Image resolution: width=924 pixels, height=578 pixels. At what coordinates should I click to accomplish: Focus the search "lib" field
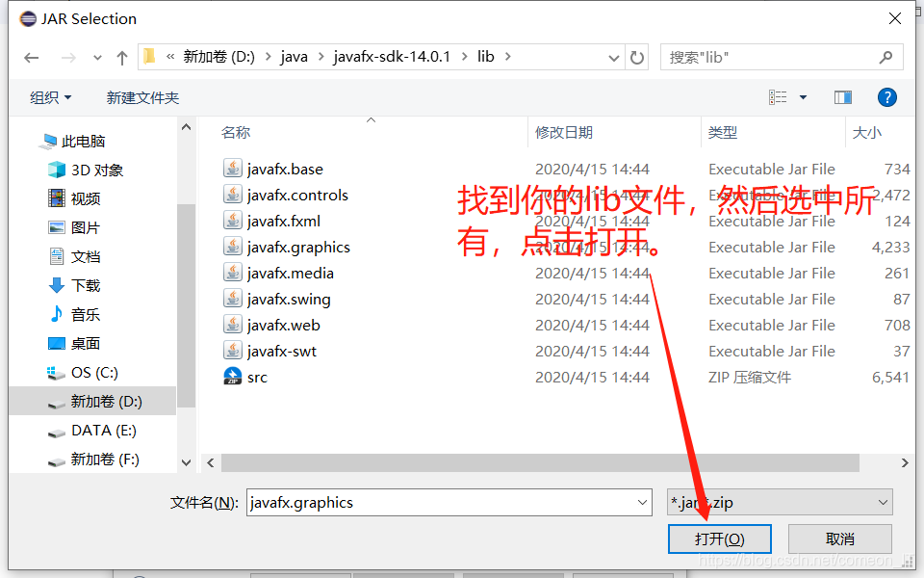click(782, 57)
